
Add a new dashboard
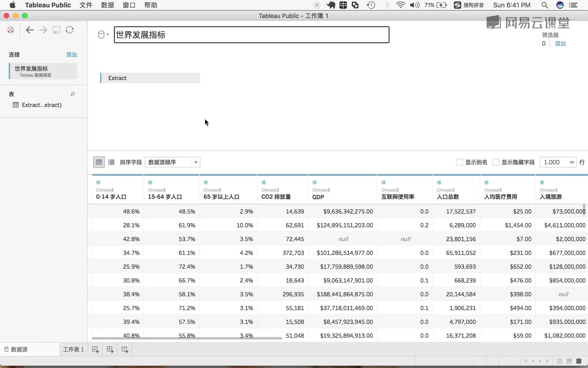(110, 349)
